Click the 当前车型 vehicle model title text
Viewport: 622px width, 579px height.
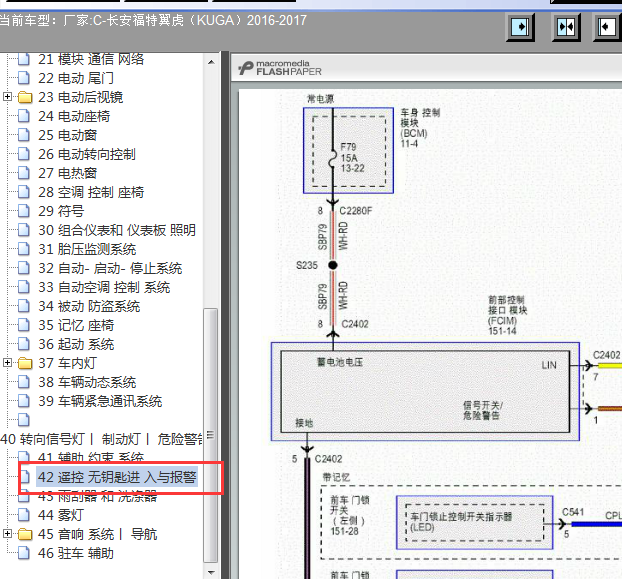pos(154,20)
